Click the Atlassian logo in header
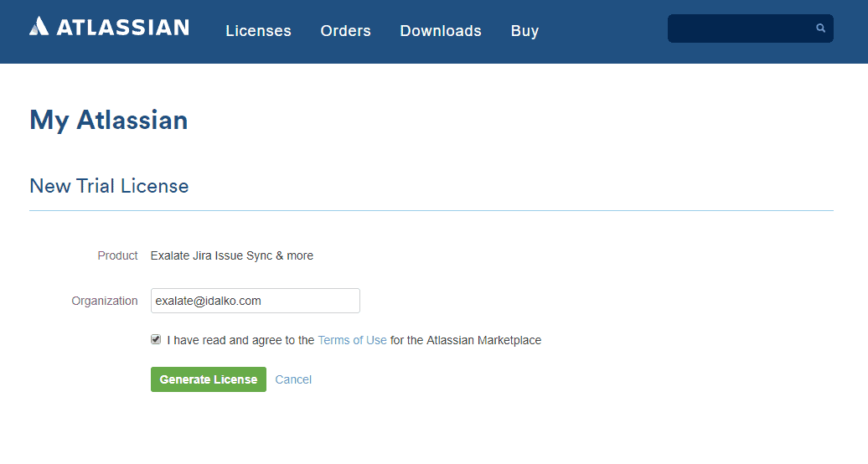This screenshot has width=868, height=464. tap(109, 27)
